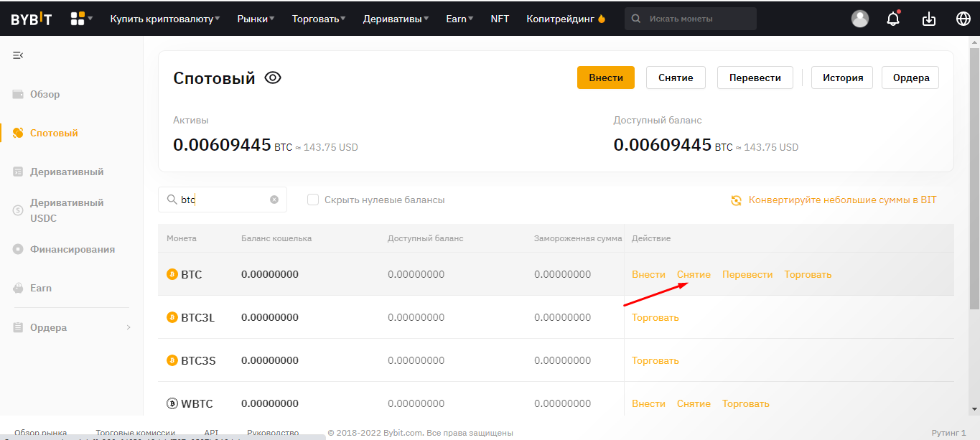
Task: Click the orange Внести button
Action: pos(606,78)
